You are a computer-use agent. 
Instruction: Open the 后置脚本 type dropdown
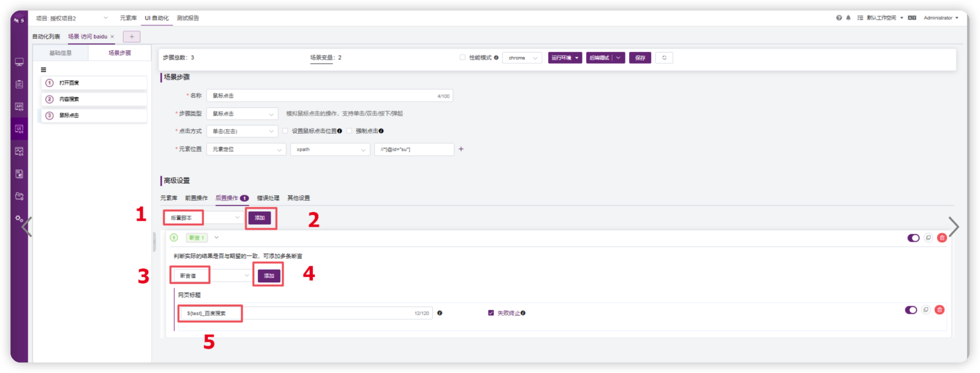pyautogui.click(x=203, y=218)
